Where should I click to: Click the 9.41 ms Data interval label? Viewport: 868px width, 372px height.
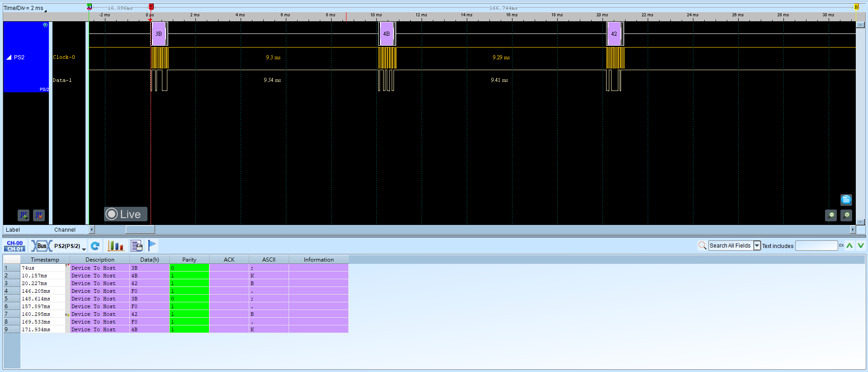[x=499, y=80]
